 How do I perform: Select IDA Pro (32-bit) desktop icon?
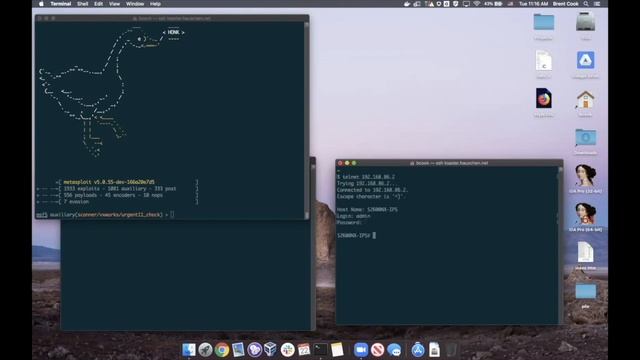[x=585, y=176]
